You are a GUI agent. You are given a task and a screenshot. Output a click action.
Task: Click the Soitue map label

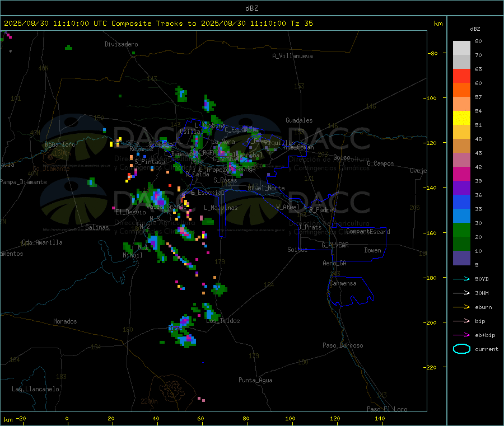tap(297, 250)
